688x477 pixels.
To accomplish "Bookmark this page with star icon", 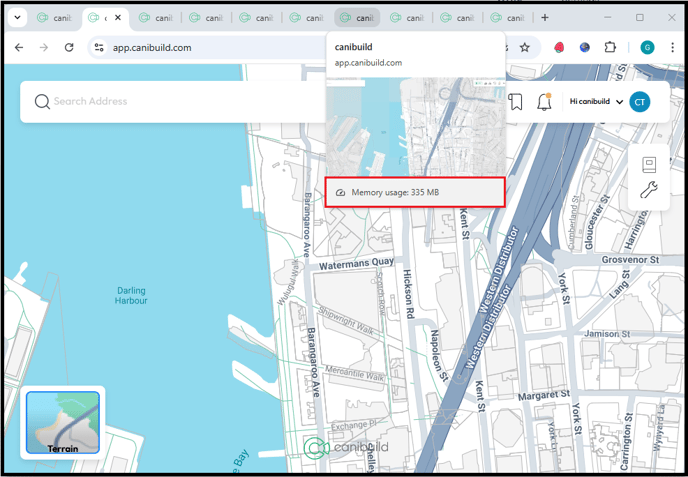I will tap(525, 47).
